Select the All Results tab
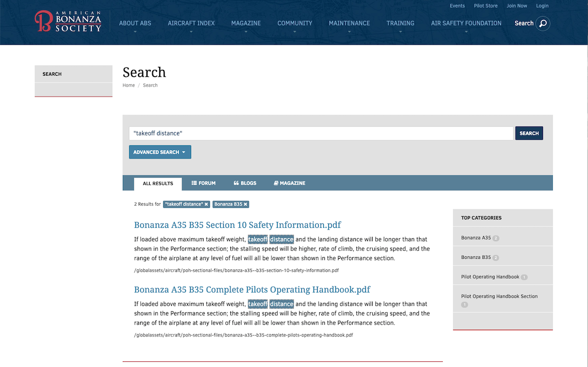Screen dimensions: 588x367 tap(158, 184)
